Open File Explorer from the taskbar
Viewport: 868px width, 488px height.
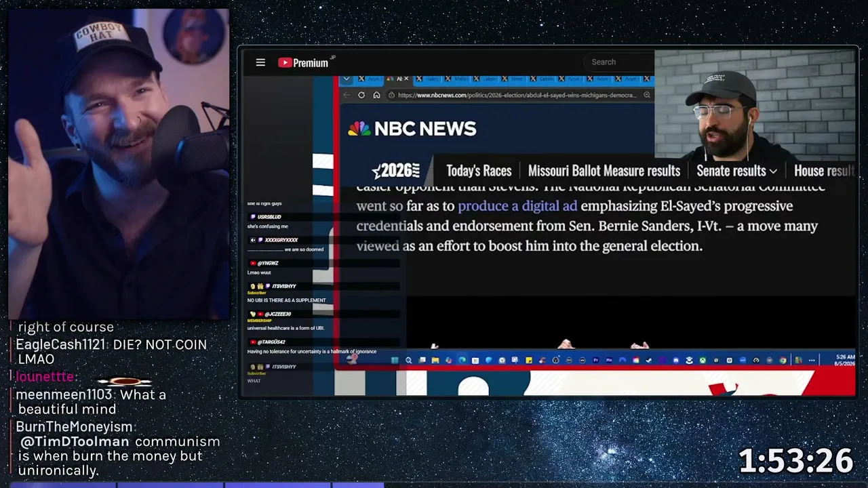435,361
